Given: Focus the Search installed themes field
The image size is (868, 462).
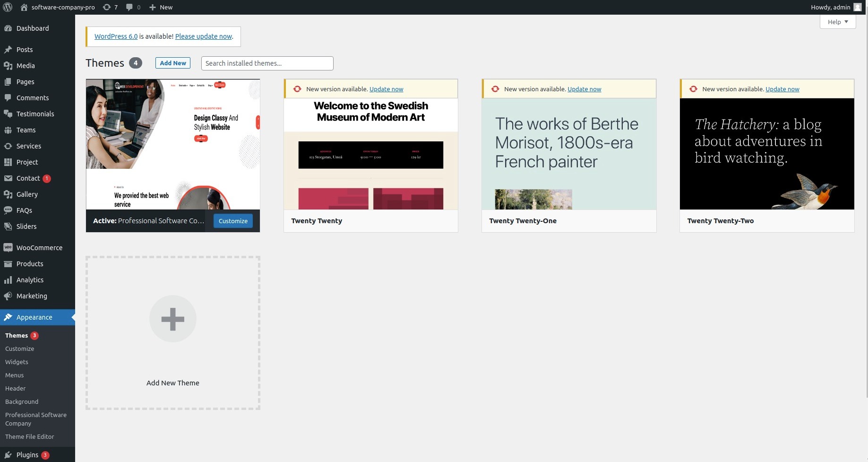Looking at the screenshot, I should [x=267, y=63].
